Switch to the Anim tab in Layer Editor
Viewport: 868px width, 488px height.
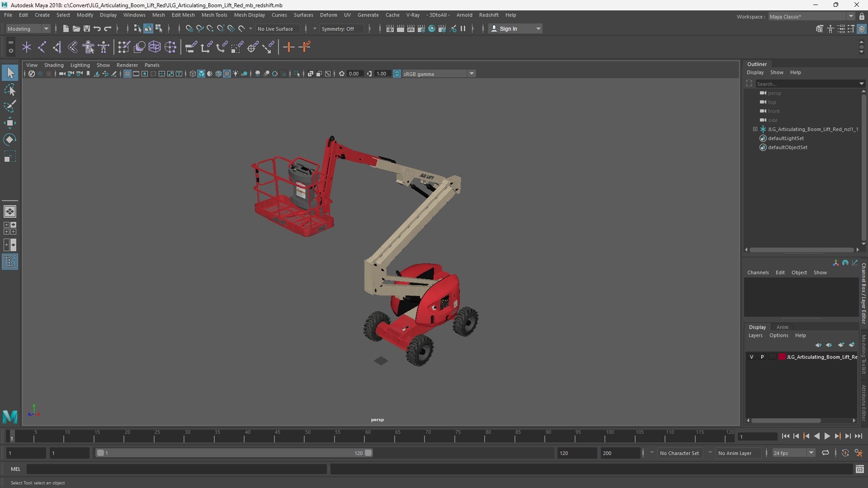(783, 327)
